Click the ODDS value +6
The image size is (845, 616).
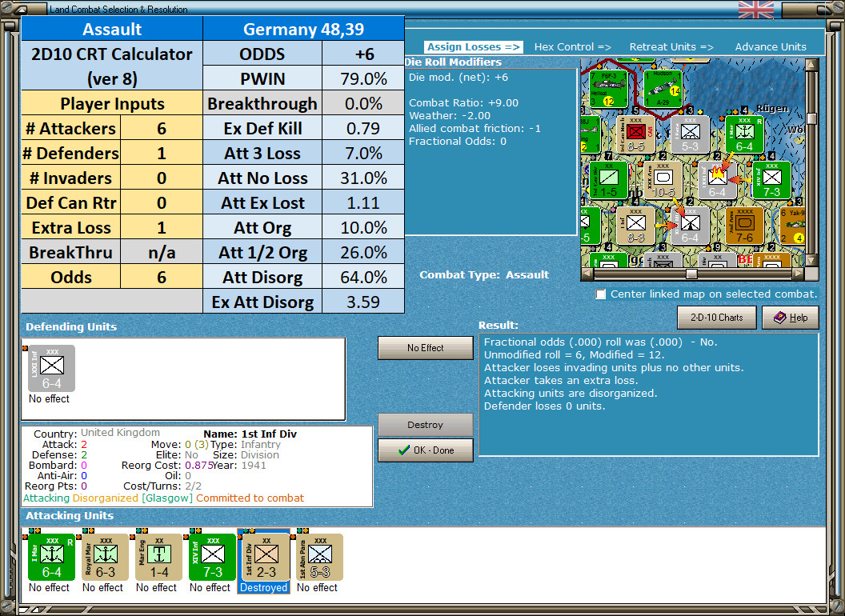(x=363, y=54)
